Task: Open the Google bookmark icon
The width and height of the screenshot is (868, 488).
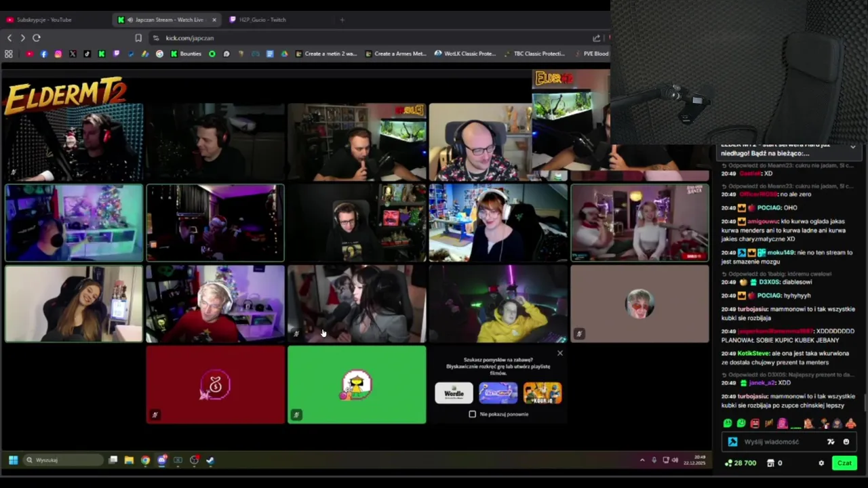Action: coord(160,54)
